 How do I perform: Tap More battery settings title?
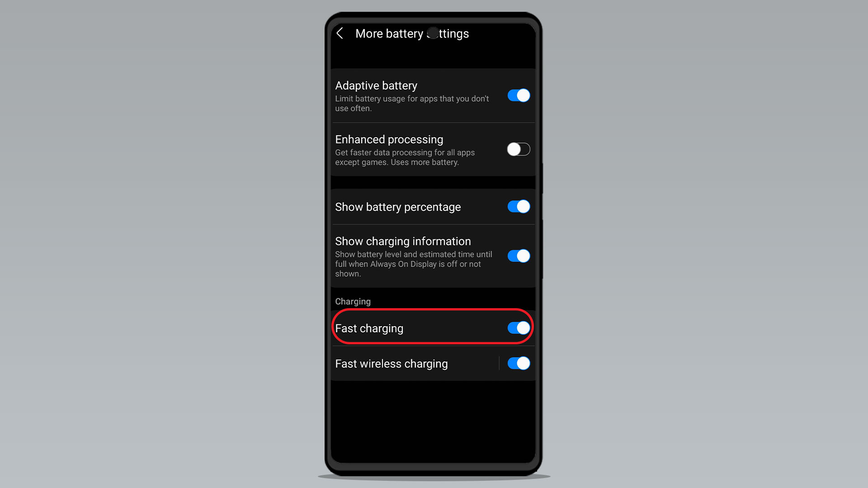click(413, 33)
